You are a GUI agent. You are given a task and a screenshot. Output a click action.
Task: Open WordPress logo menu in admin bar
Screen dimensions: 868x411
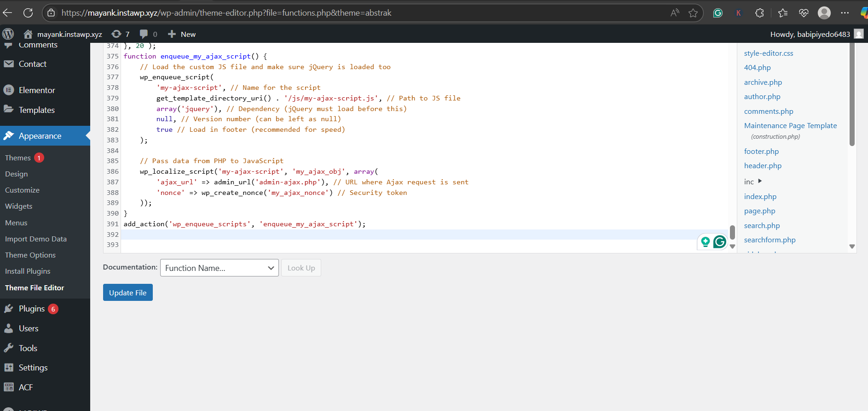pyautogui.click(x=8, y=34)
